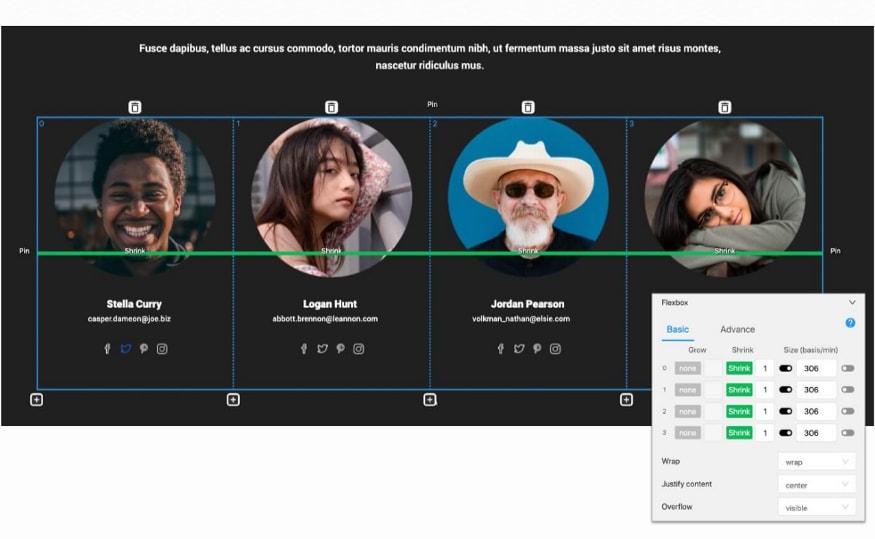
Task: Open Jordan Pearson's Twitter icon
Action: click(519, 349)
